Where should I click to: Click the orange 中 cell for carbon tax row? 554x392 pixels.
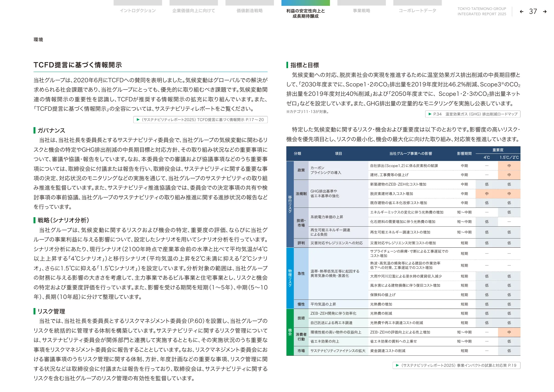point(509,166)
